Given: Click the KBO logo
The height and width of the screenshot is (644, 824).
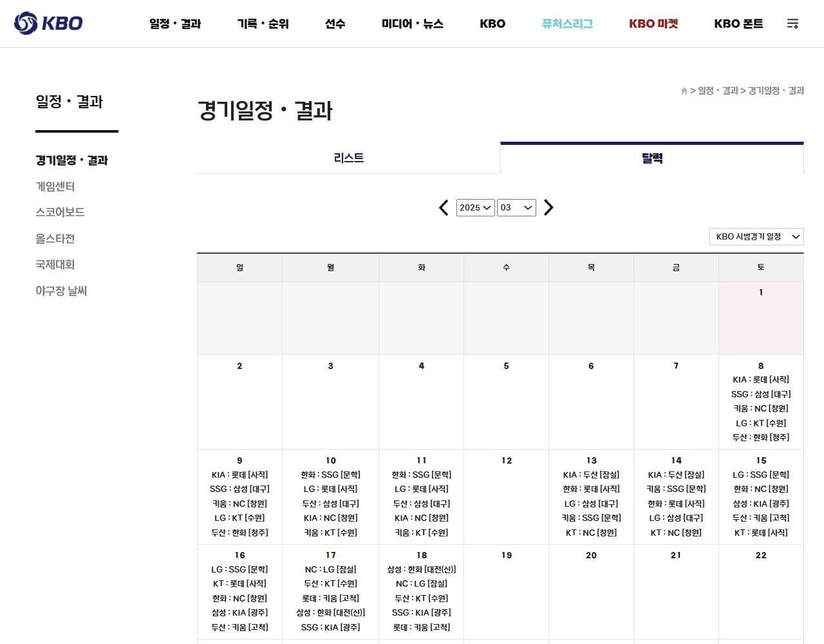Looking at the screenshot, I should [48, 23].
